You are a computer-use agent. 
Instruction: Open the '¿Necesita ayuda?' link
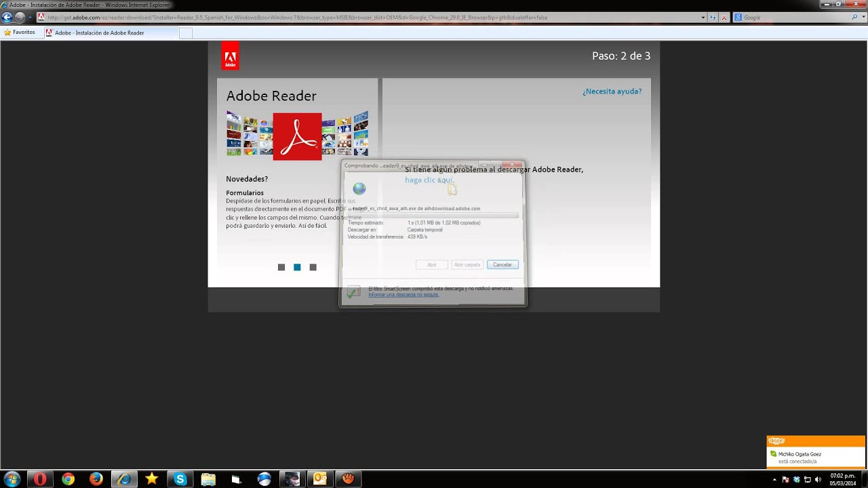[612, 91]
